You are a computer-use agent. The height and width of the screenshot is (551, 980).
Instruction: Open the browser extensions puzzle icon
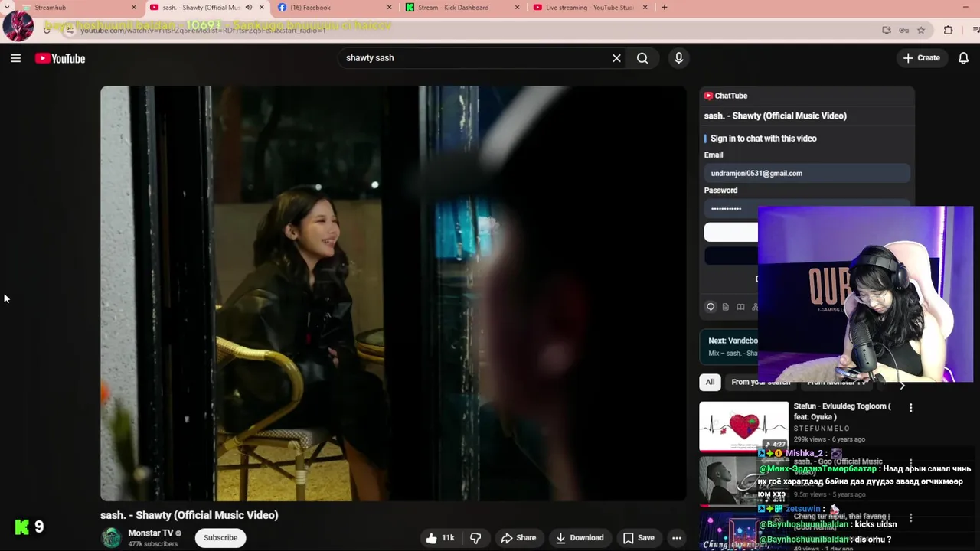(x=948, y=30)
